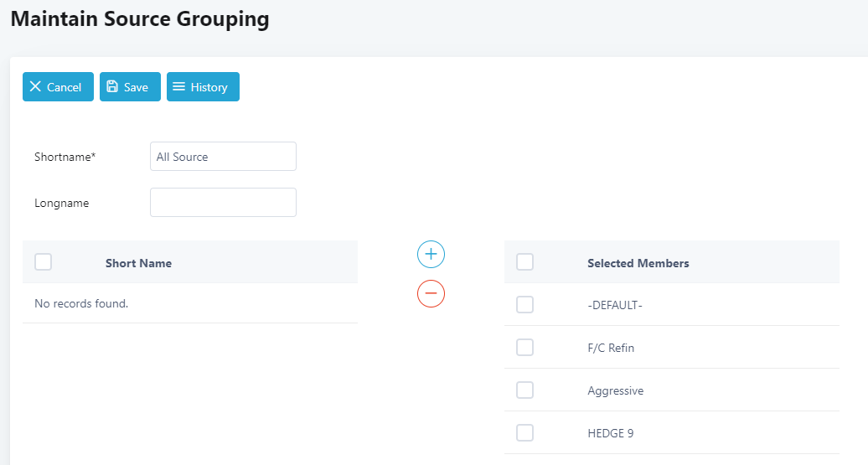Screen dimensions: 868x465
Task: Click the History list-lines icon
Action: 178,87
